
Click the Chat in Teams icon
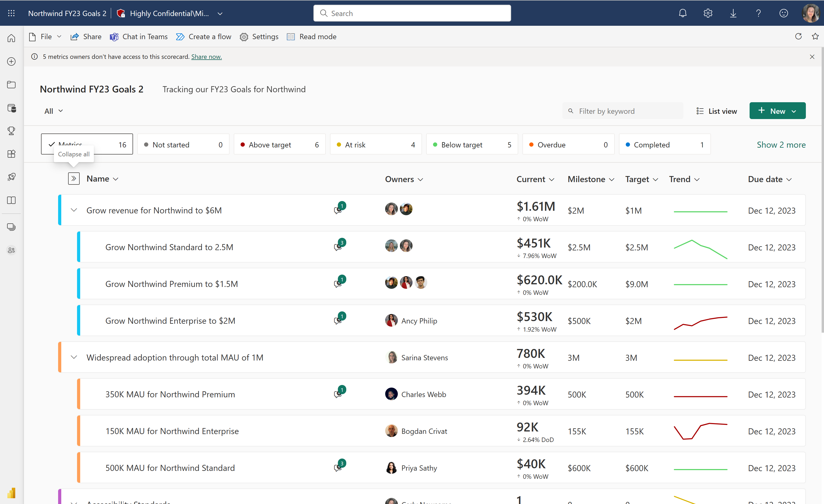[114, 37]
